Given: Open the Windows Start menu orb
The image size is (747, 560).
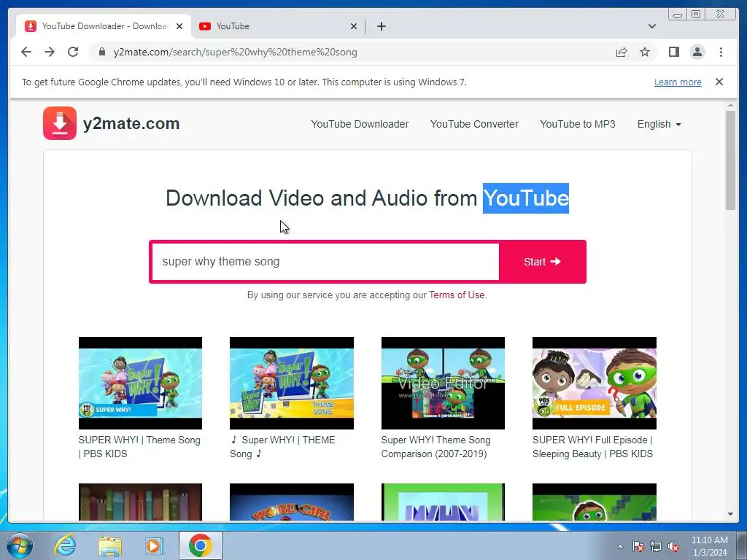Looking at the screenshot, I should tap(20, 545).
